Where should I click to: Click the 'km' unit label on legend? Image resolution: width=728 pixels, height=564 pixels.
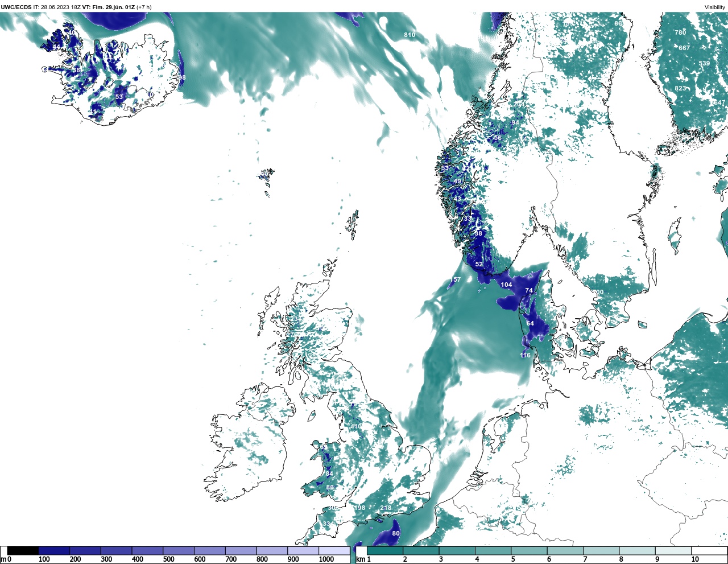pyautogui.click(x=360, y=559)
